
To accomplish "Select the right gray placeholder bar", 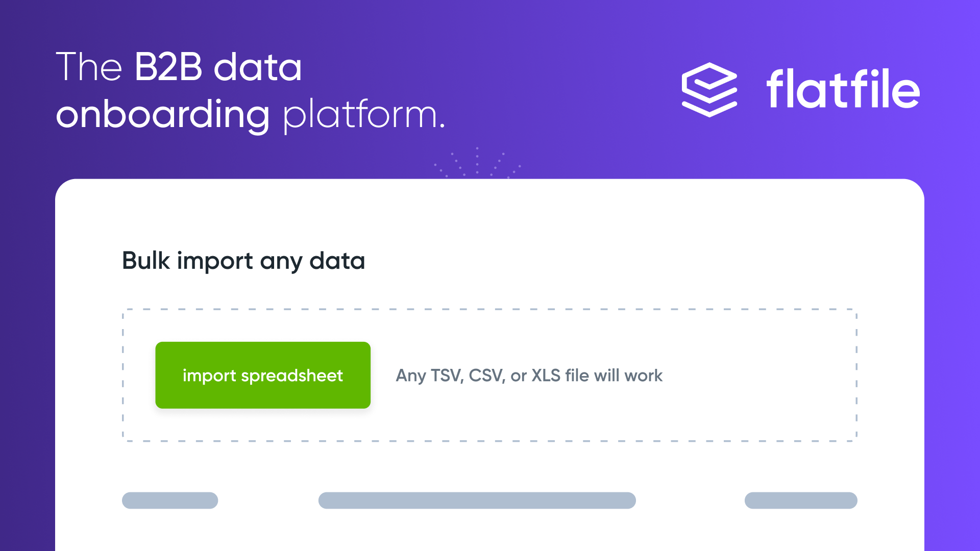I will click(x=800, y=500).
